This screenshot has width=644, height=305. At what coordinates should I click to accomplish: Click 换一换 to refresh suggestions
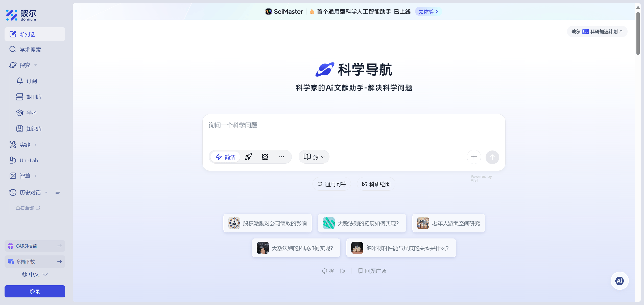pyautogui.click(x=333, y=271)
